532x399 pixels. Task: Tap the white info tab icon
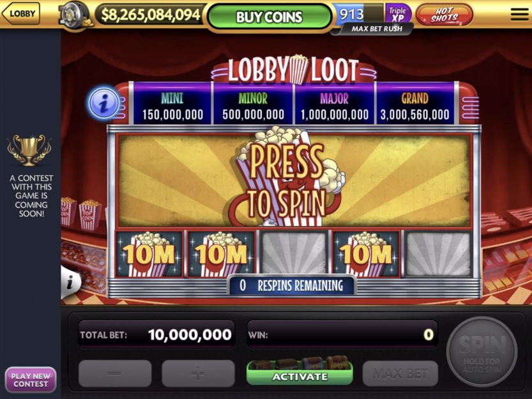click(x=70, y=282)
